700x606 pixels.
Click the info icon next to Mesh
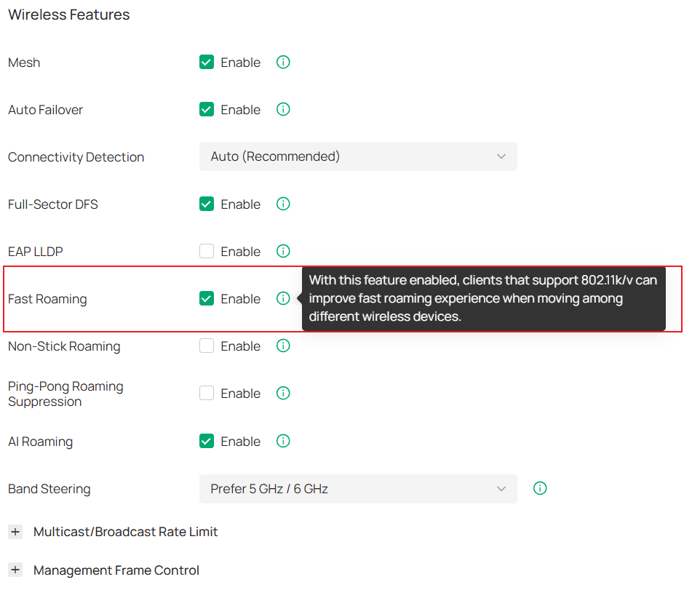[x=282, y=62]
